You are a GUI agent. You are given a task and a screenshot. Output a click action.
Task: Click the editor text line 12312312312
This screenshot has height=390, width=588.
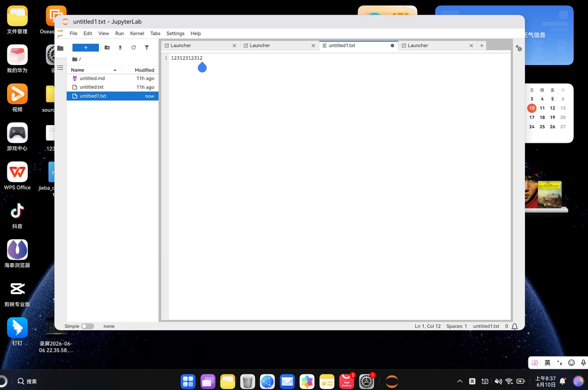click(187, 58)
